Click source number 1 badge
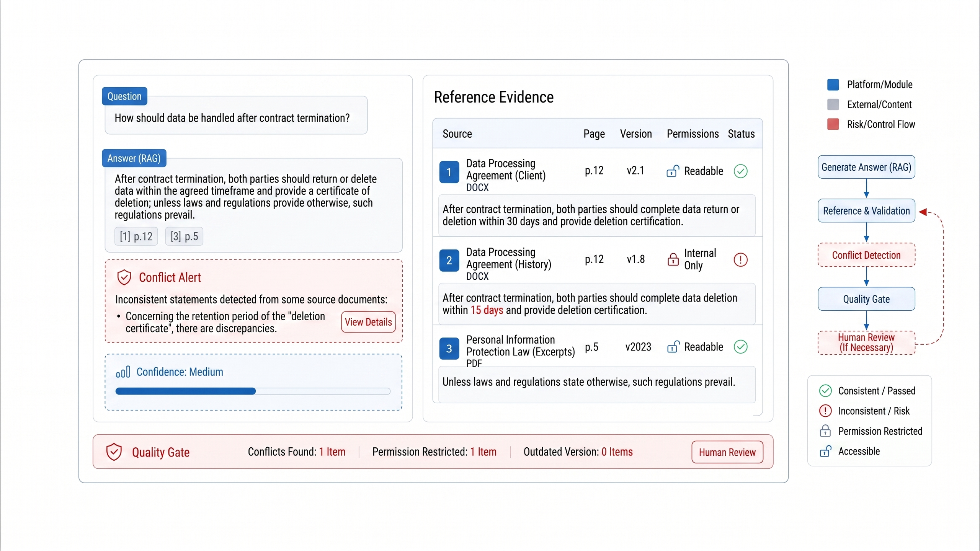This screenshot has height=551, width=980. click(x=449, y=172)
